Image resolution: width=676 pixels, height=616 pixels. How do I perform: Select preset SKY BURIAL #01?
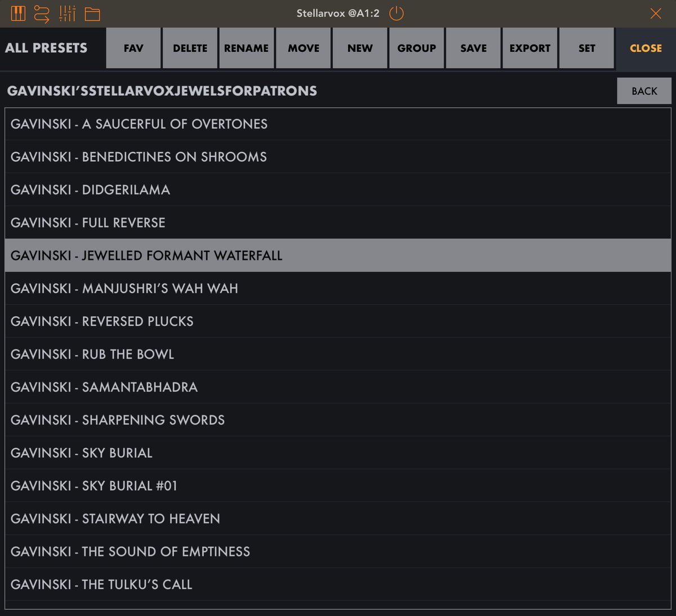(x=338, y=486)
